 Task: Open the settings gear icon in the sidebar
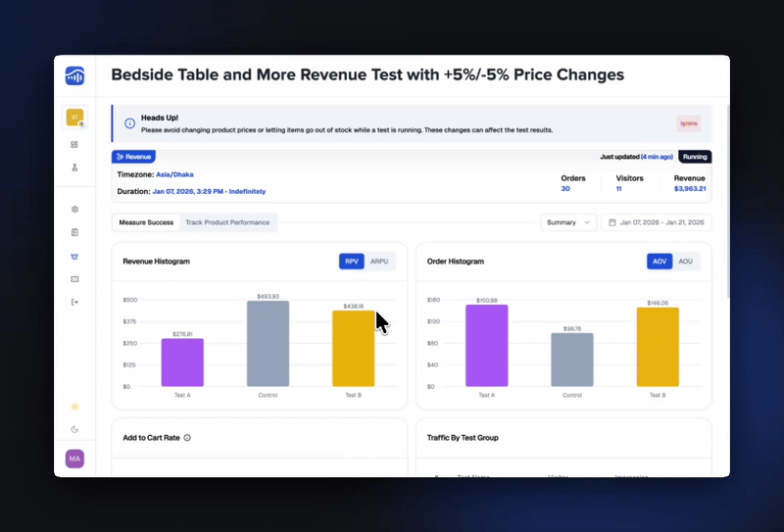74,210
